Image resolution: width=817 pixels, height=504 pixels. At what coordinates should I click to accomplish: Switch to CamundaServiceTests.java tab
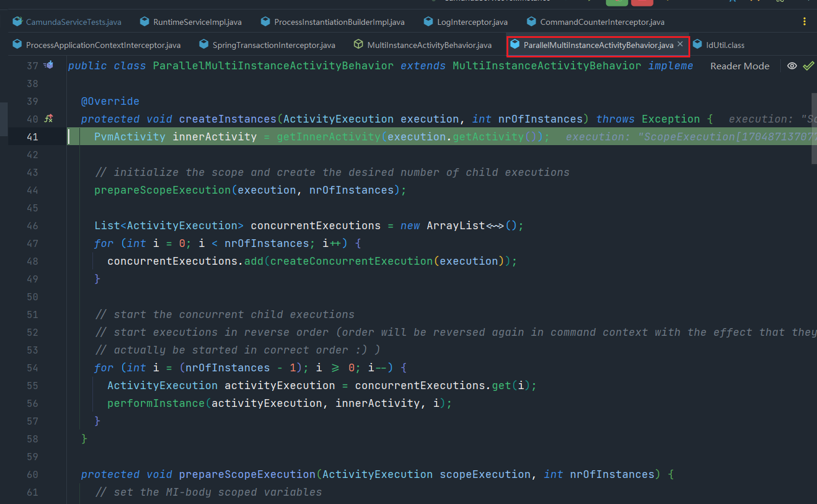[67, 22]
